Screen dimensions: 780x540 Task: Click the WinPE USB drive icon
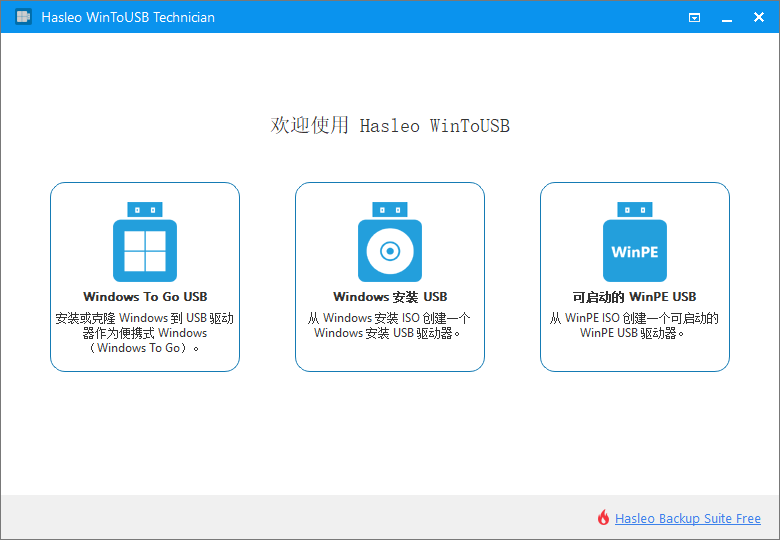pyautogui.click(x=635, y=243)
